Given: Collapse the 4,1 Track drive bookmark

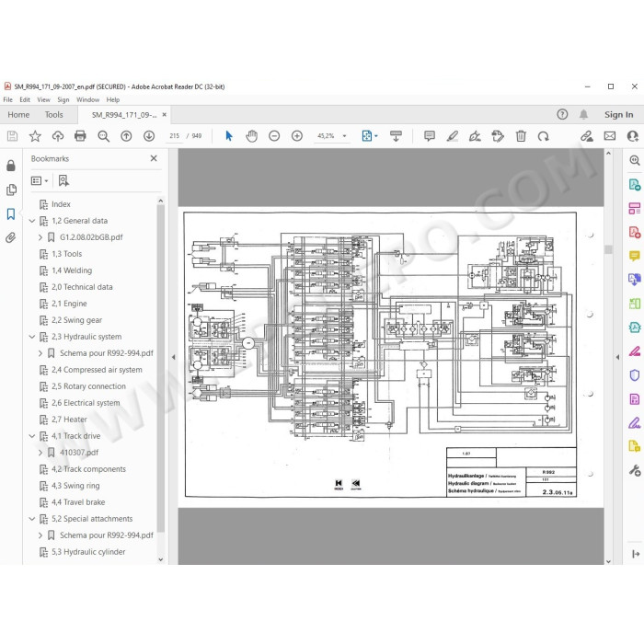Looking at the screenshot, I should [x=32, y=436].
